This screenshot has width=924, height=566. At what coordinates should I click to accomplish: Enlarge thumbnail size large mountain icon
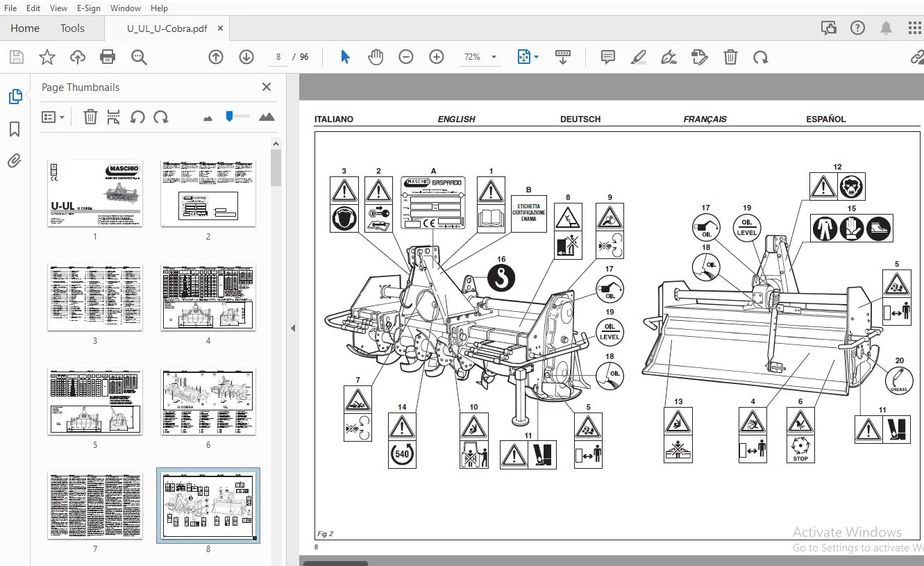[267, 117]
